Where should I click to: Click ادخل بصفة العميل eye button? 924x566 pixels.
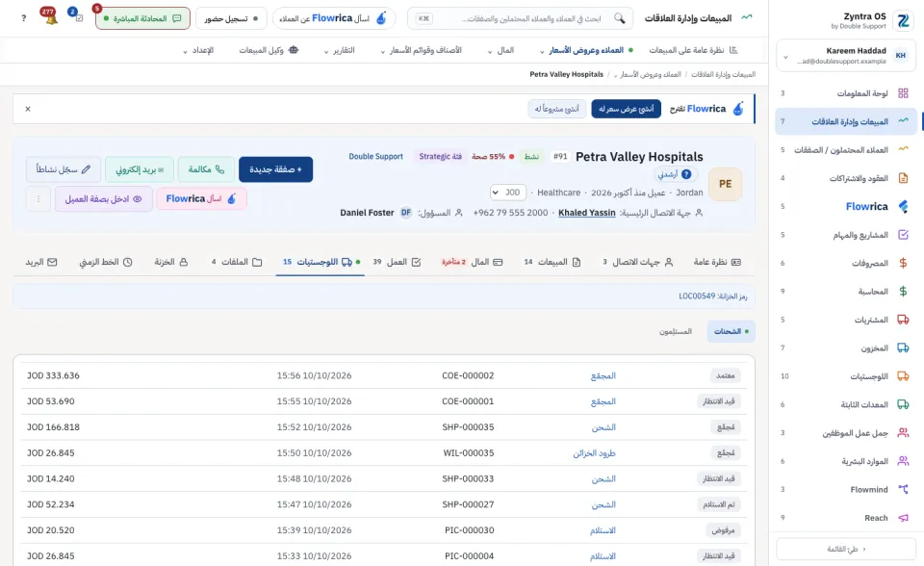coord(104,199)
